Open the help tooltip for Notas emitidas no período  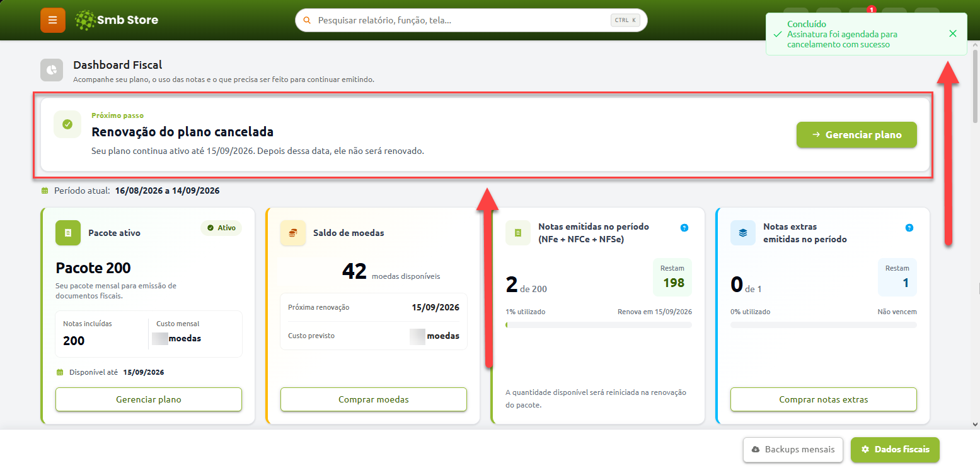coord(684,228)
